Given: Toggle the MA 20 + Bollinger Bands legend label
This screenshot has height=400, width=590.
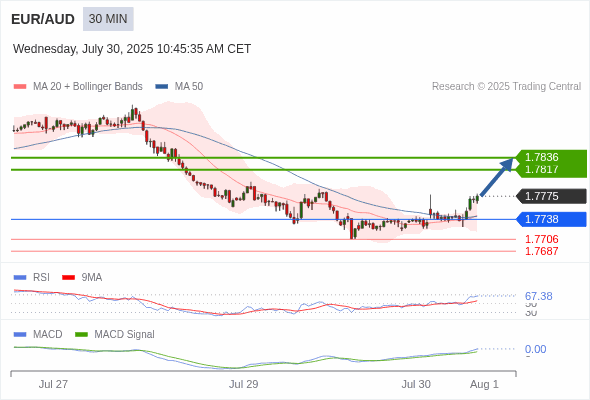Looking at the screenshot, I should click(x=88, y=87).
